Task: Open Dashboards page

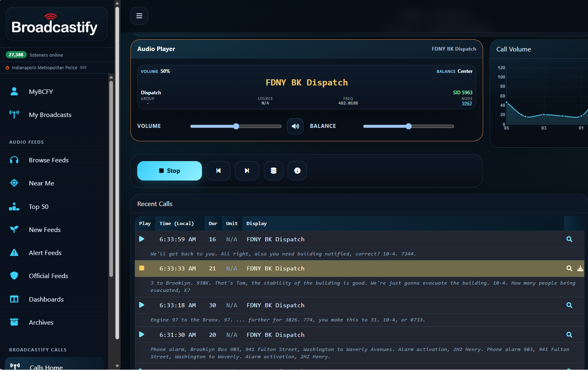Action: click(x=46, y=299)
